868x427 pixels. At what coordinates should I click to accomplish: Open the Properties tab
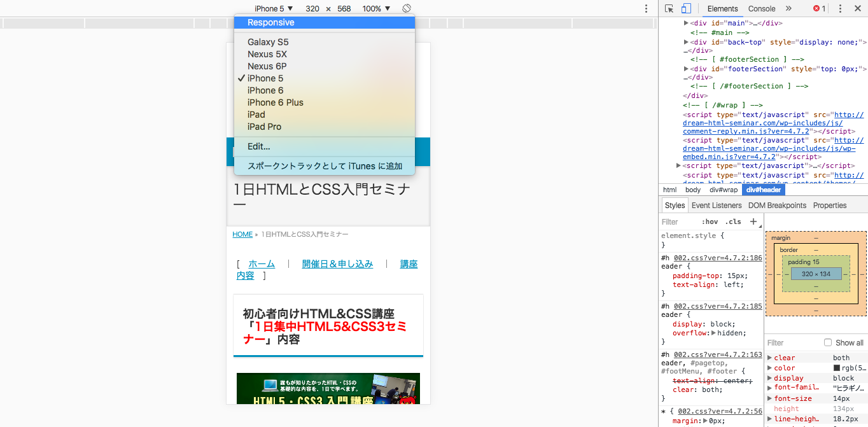(830, 205)
